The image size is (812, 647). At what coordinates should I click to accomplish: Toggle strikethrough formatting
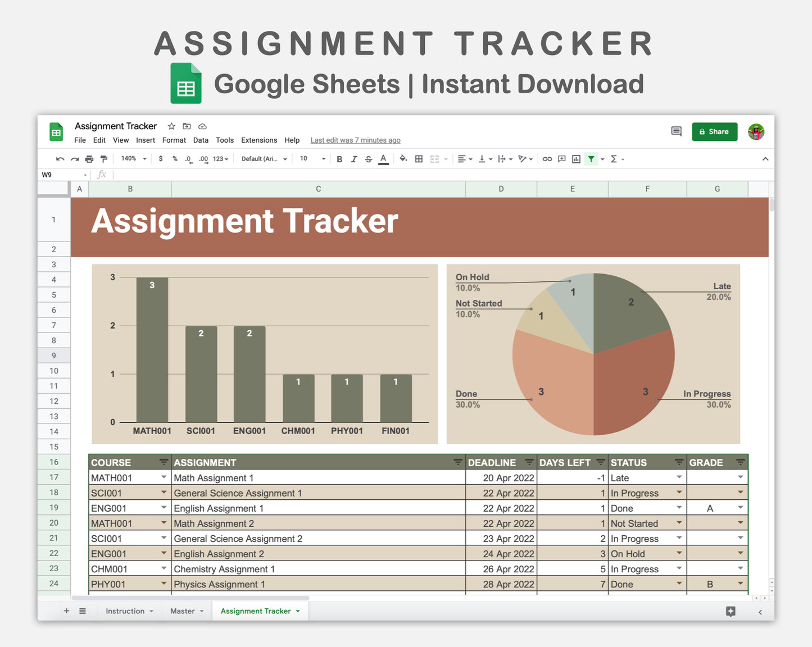[x=368, y=159]
